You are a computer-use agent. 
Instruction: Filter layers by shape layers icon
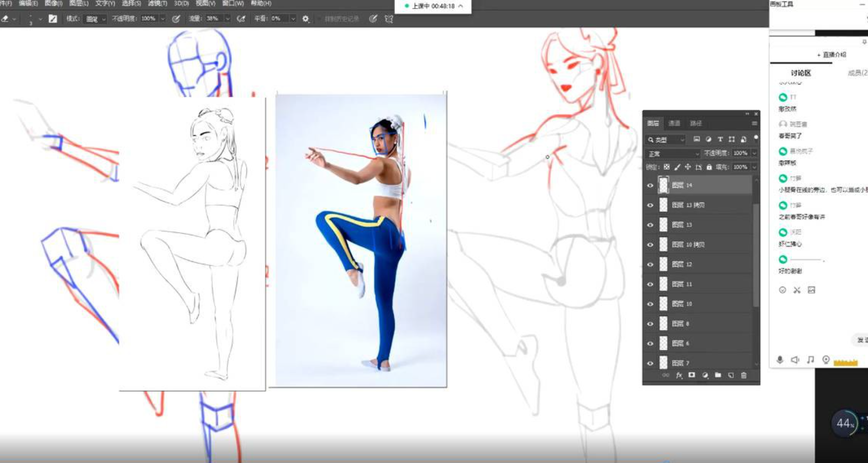[x=731, y=139]
